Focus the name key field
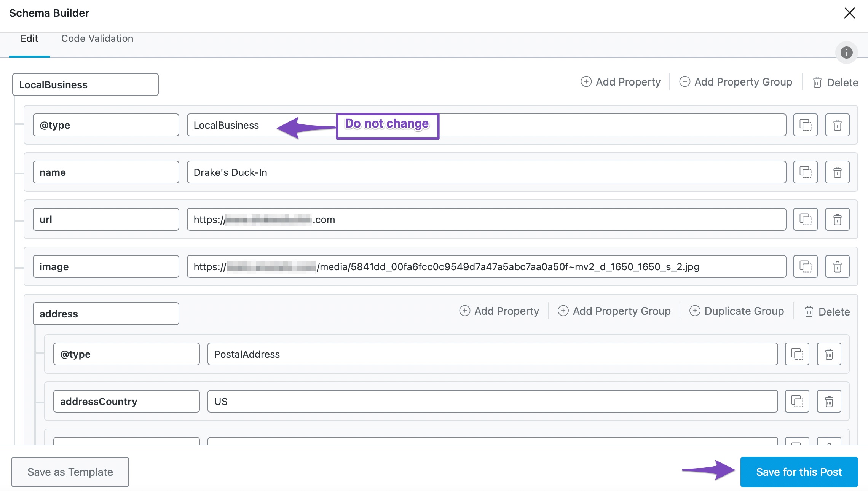The image size is (868, 491). [x=106, y=172]
